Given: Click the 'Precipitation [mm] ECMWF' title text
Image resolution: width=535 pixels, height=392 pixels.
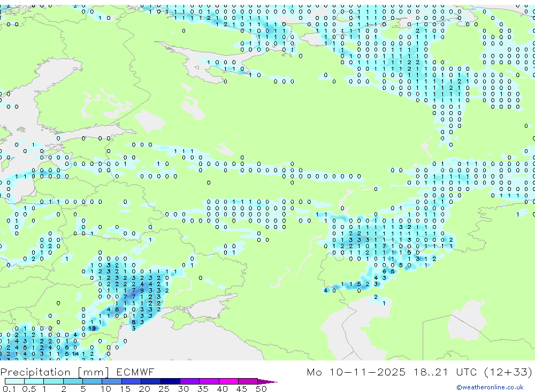Looking at the screenshot, I should 78,372.
